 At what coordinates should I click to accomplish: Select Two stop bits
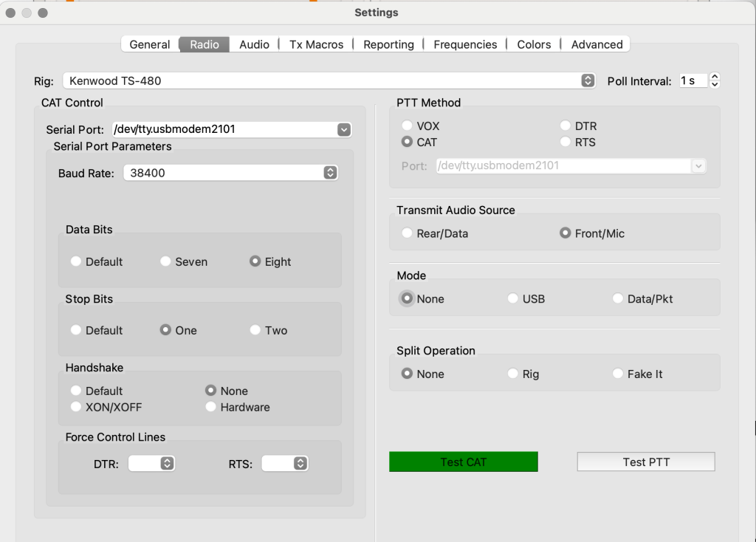255,330
